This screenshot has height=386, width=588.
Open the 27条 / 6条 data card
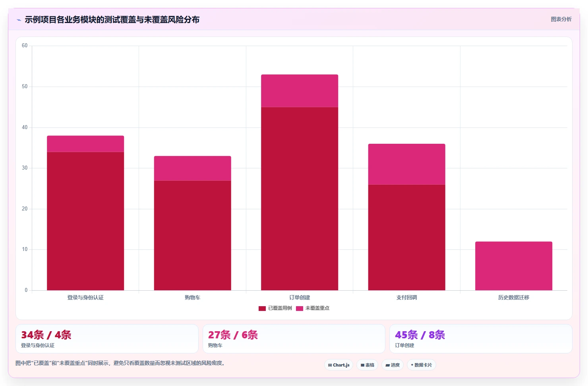(x=294, y=339)
